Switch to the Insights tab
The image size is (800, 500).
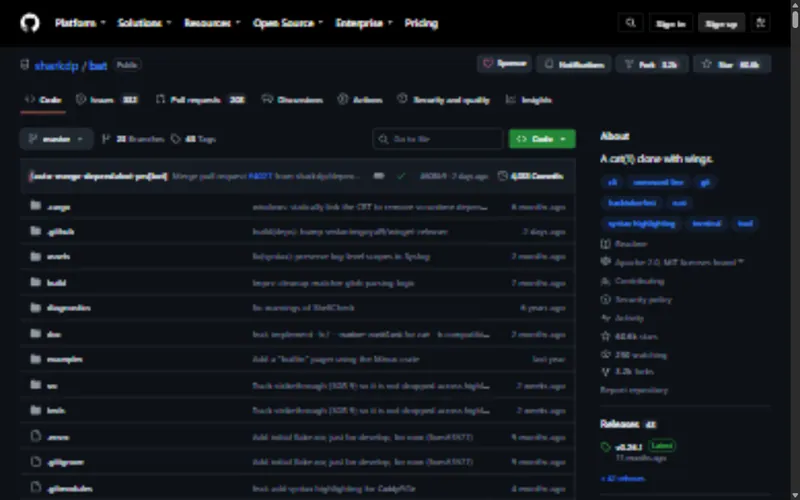(x=529, y=99)
